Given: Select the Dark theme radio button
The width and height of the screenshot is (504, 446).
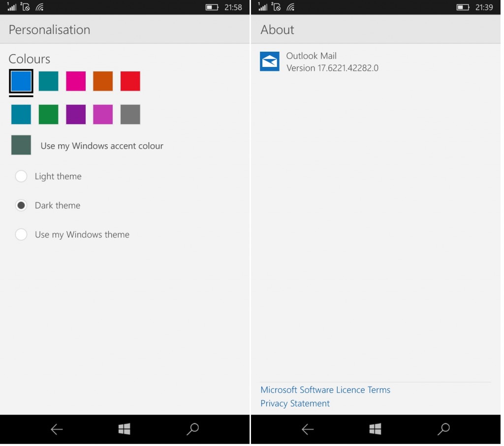Looking at the screenshot, I should (21, 206).
